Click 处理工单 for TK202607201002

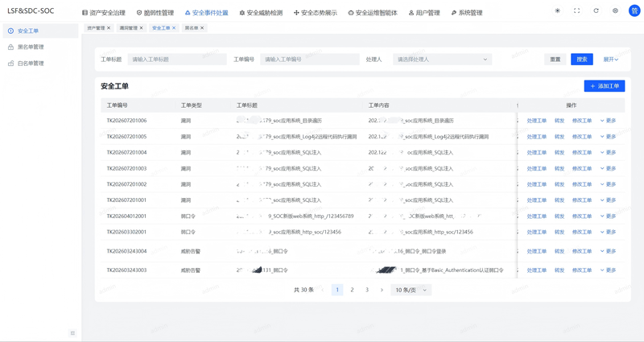pos(536,184)
